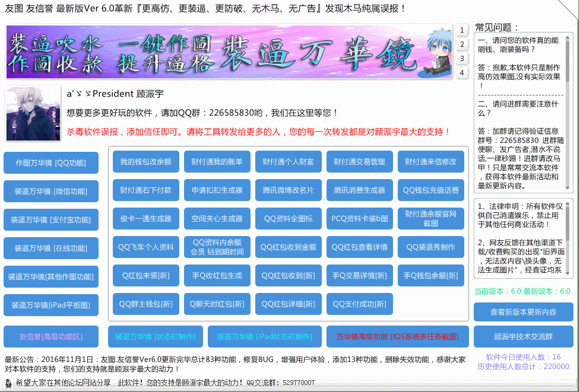This screenshot has height=392, width=580.
Task: Click the 法律申明 panel scrollbar
Action: pyautogui.click(x=568, y=238)
